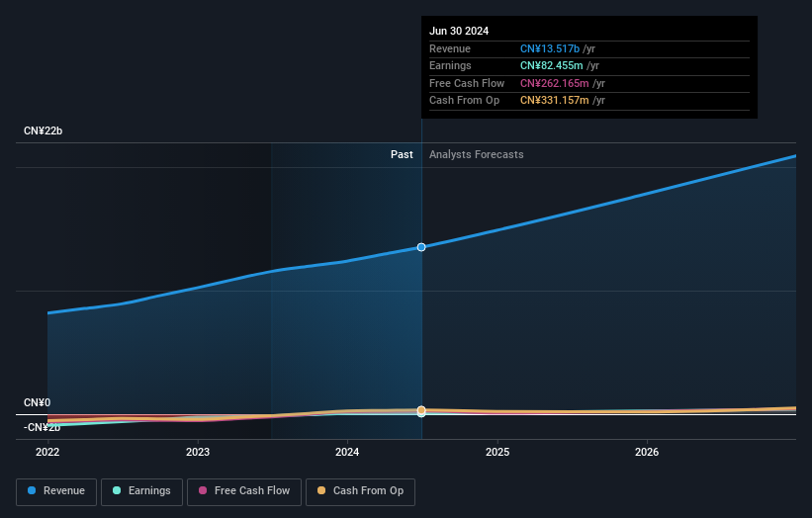
Task: Toggle the Earnings legend series
Action: click(x=141, y=491)
